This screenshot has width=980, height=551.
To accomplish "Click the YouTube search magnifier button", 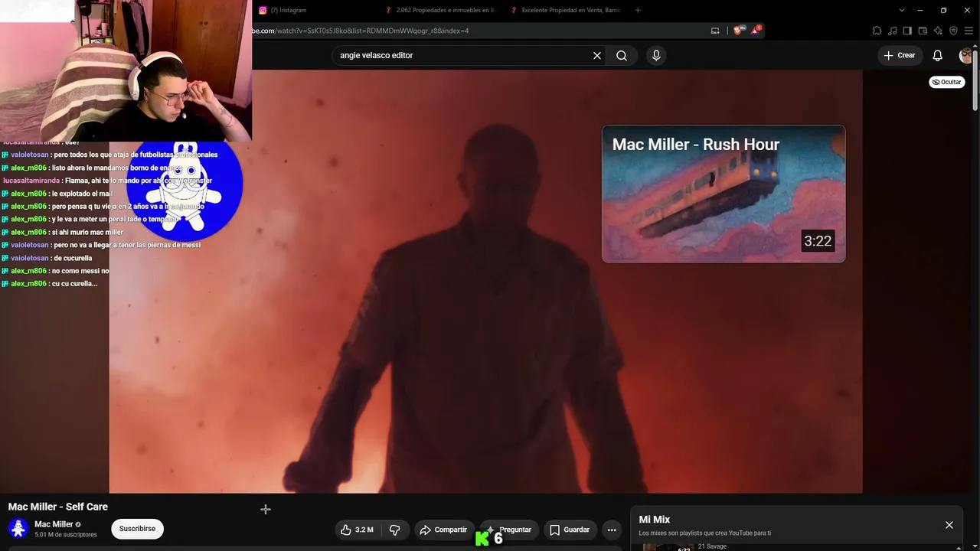I will pyautogui.click(x=622, y=56).
